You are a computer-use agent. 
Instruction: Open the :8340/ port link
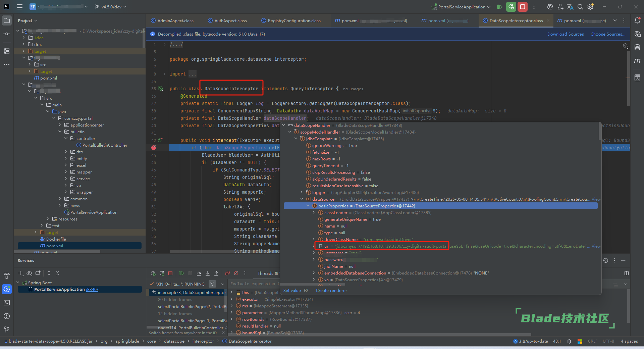[x=92, y=289]
